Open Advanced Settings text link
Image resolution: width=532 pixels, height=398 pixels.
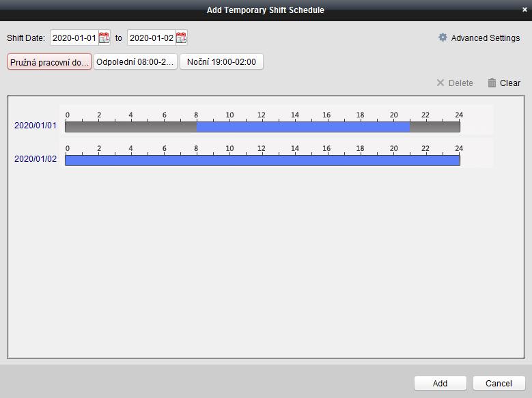(x=485, y=38)
